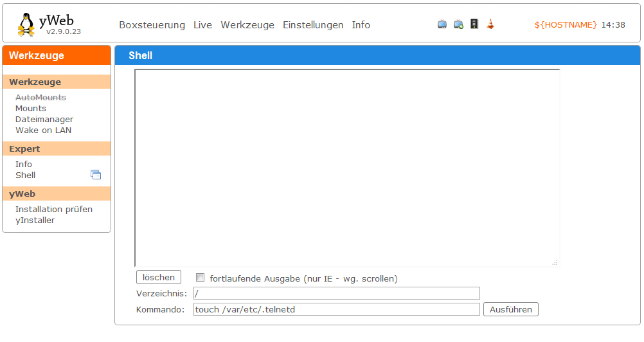Open Dateimanager from the sidebar
Screen dimensions: 644x342
pyautogui.click(x=44, y=120)
